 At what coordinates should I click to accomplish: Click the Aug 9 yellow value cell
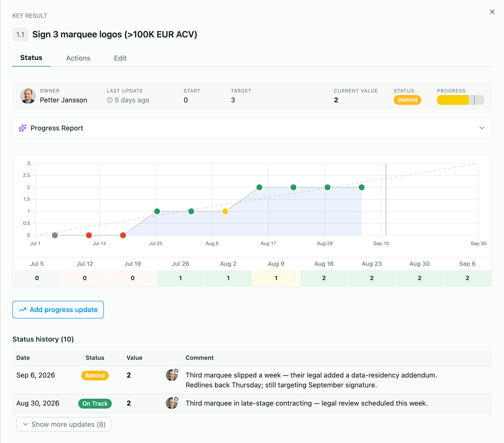point(276,278)
